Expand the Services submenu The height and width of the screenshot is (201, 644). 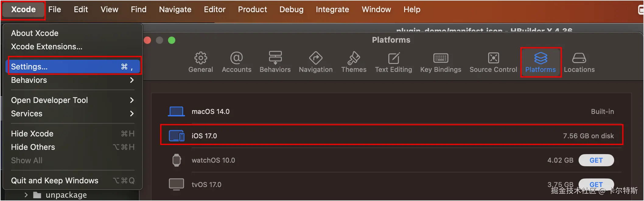tap(132, 114)
